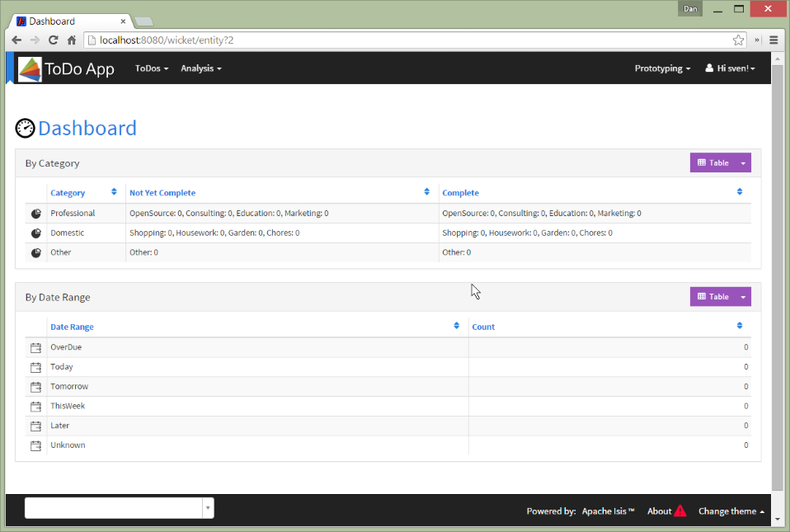Click the footer bookmarks combo input field
790x532 pixels.
point(113,508)
